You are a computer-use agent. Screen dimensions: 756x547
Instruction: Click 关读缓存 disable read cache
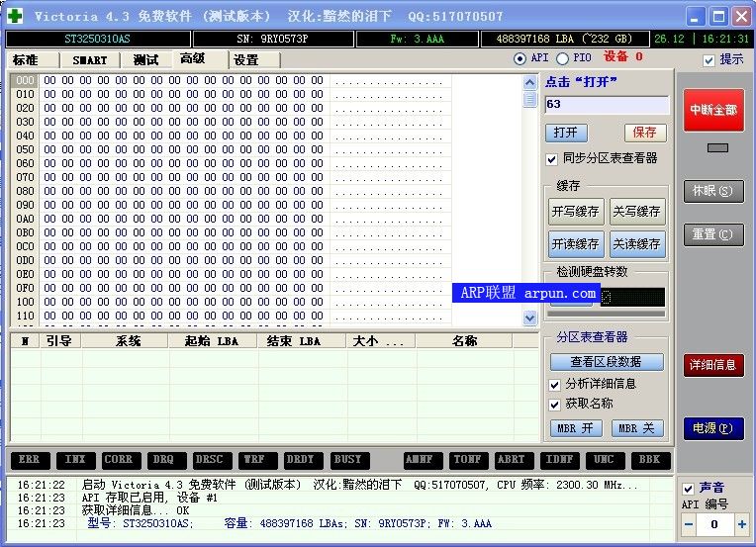[x=637, y=244]
